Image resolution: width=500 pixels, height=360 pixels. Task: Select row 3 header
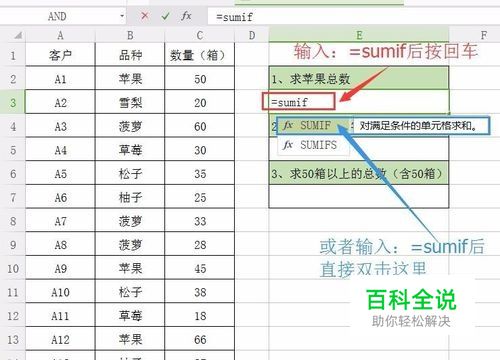[x=13, y=102]
